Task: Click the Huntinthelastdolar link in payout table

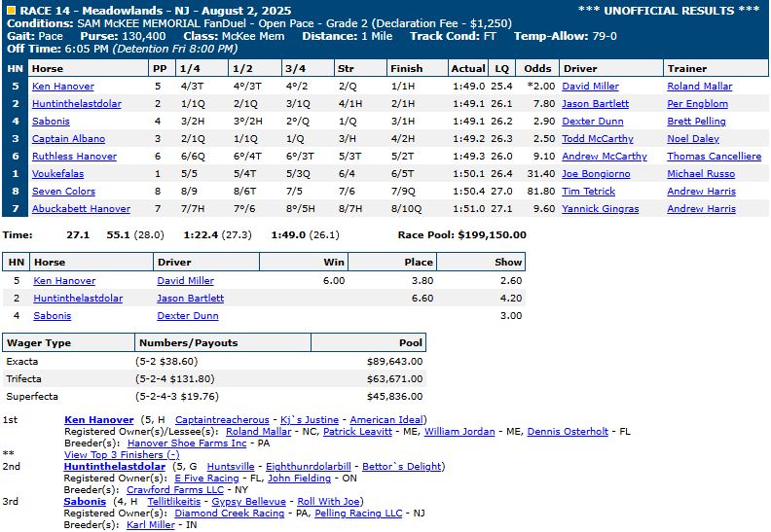Action: tap(78, 299)
